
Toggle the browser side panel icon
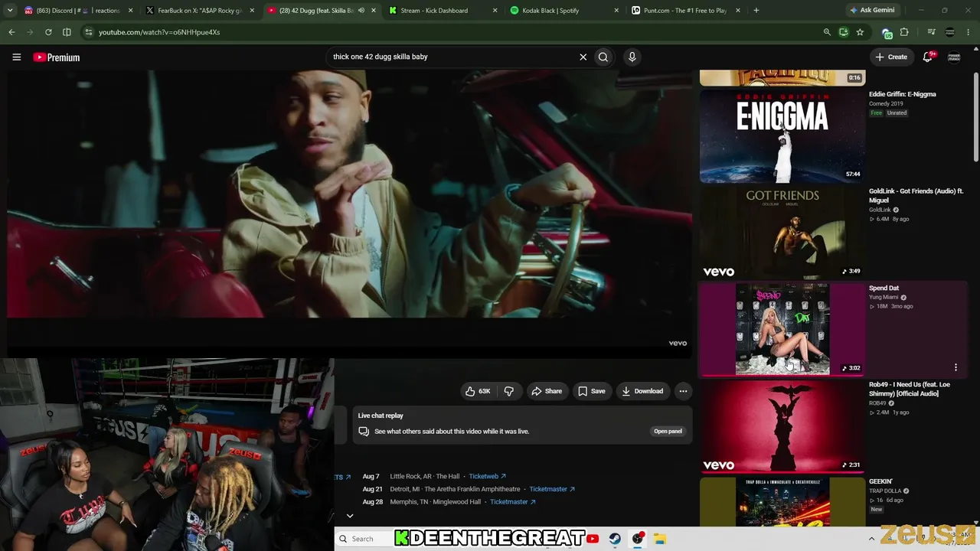67,32
